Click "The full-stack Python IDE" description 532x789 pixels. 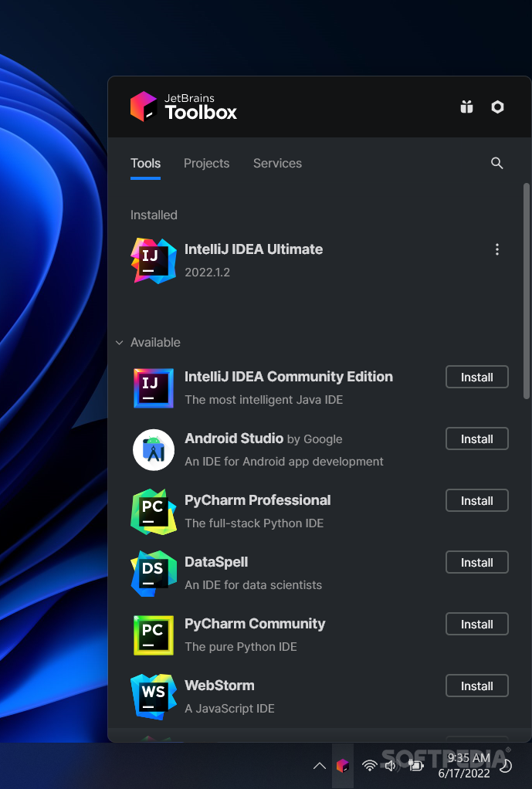pyautogui.click(x=254, y=523)
